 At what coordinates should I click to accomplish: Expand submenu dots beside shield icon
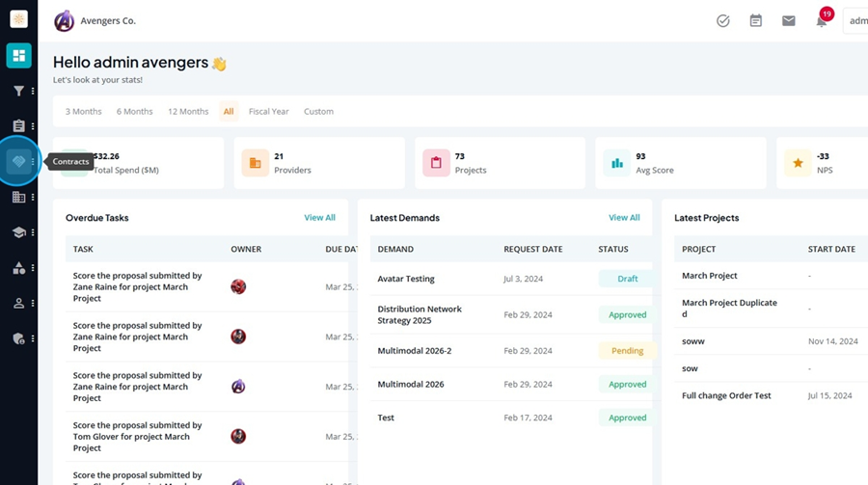pos(33,338)
